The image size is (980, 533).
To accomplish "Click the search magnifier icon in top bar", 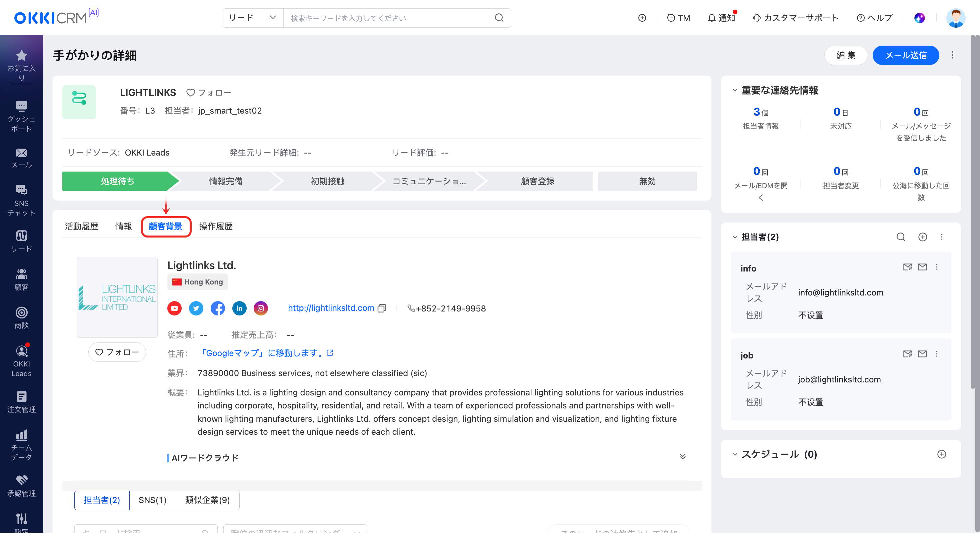I will pos(499,18).
